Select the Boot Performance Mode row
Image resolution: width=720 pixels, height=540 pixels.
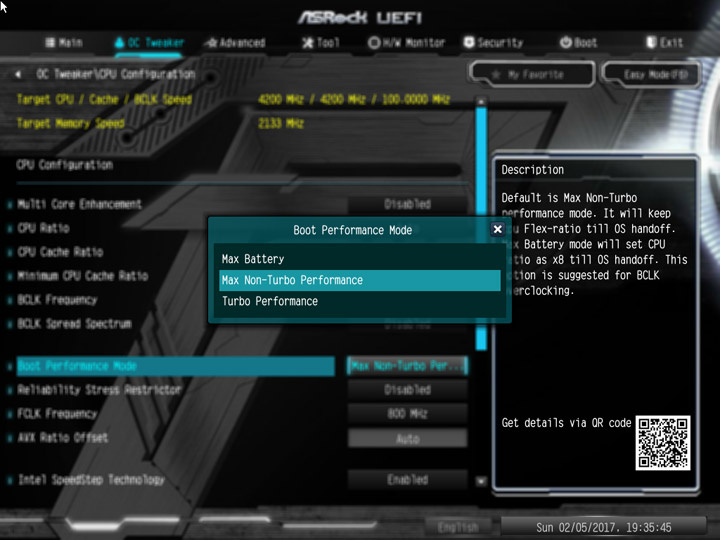175,366
